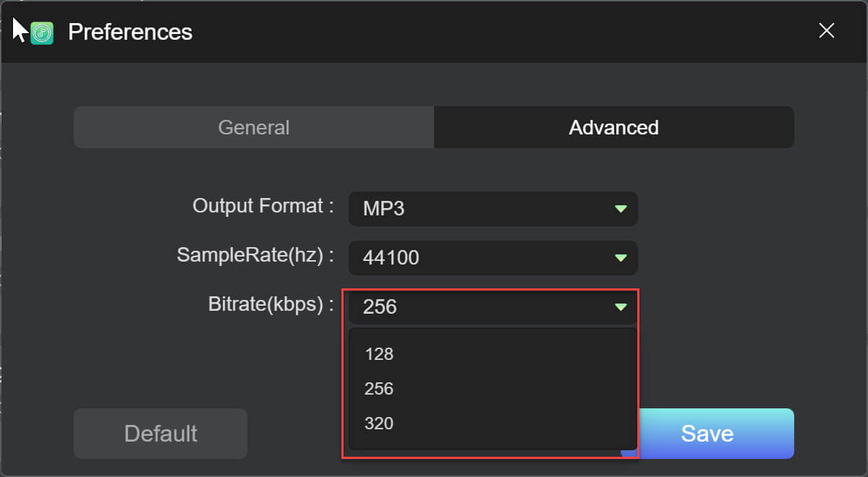Viewport: 868px width, 477px height.
Task: Collapse the Bitrate list using its arrow
Action: [x=620, y=307]
